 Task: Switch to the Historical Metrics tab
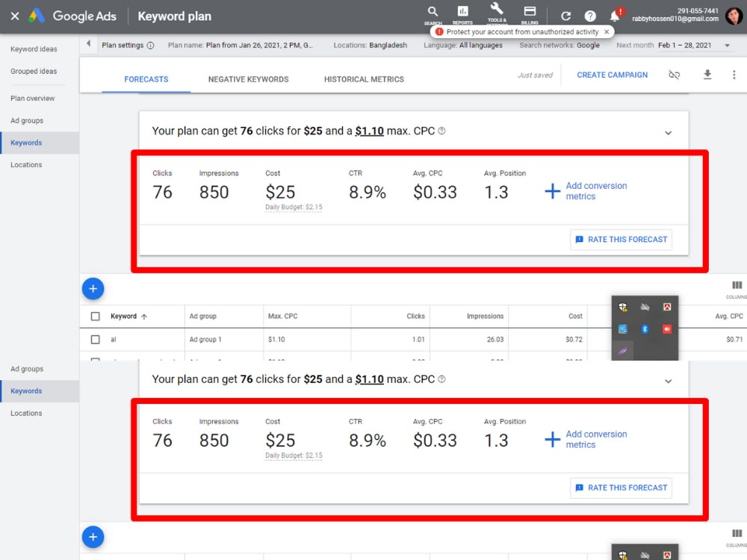click(364, 79)
